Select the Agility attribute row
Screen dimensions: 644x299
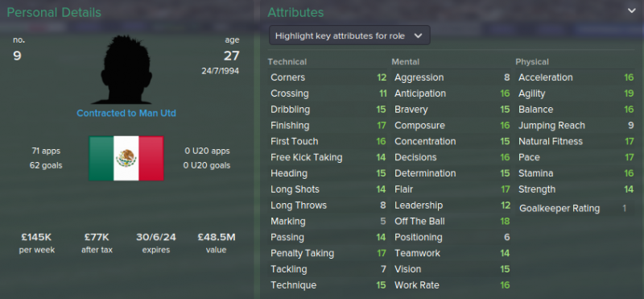pyautogui.click(x=576, y=93)
